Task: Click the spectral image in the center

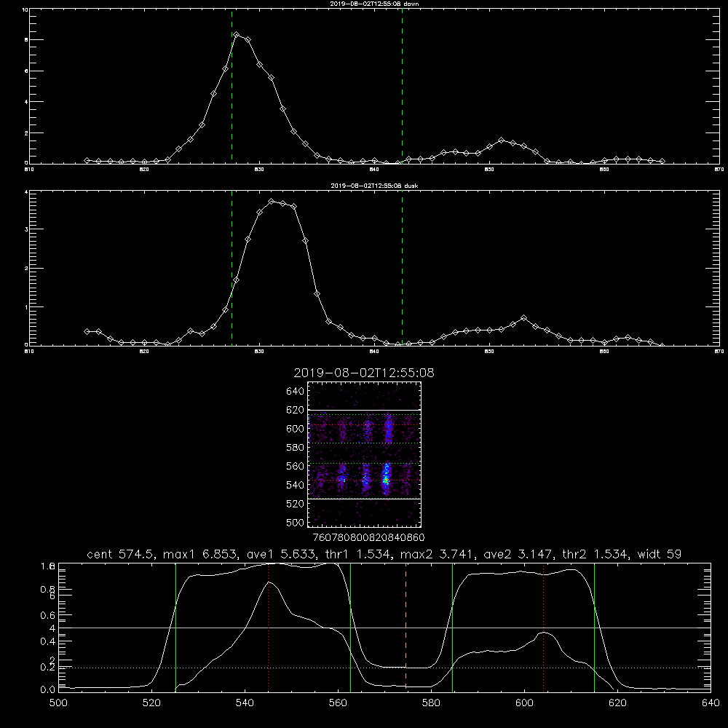Action: [365, 454]
